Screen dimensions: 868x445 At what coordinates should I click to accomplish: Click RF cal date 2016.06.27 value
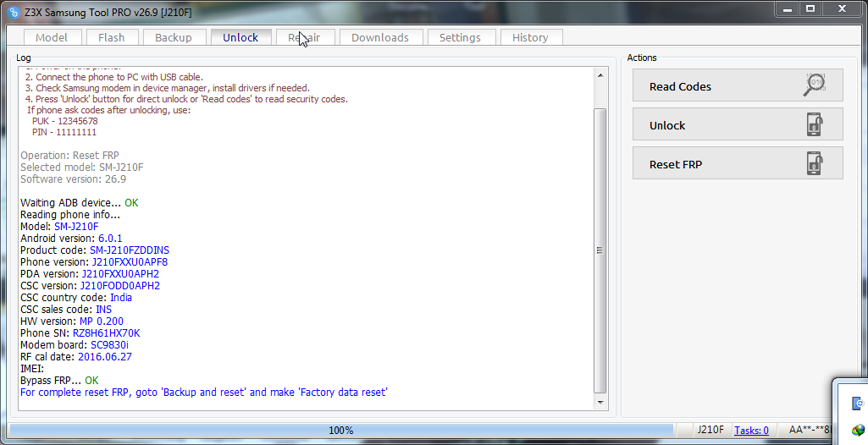pyautogui.click(x=105, y=356)
